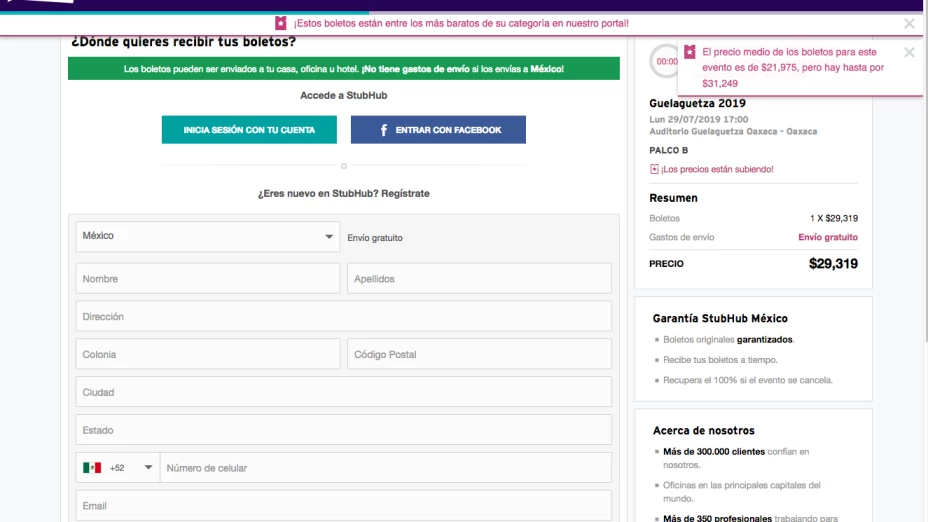Click the total price $29,319
Viewport: 928px width, 522px height.
tap(833, 263)
